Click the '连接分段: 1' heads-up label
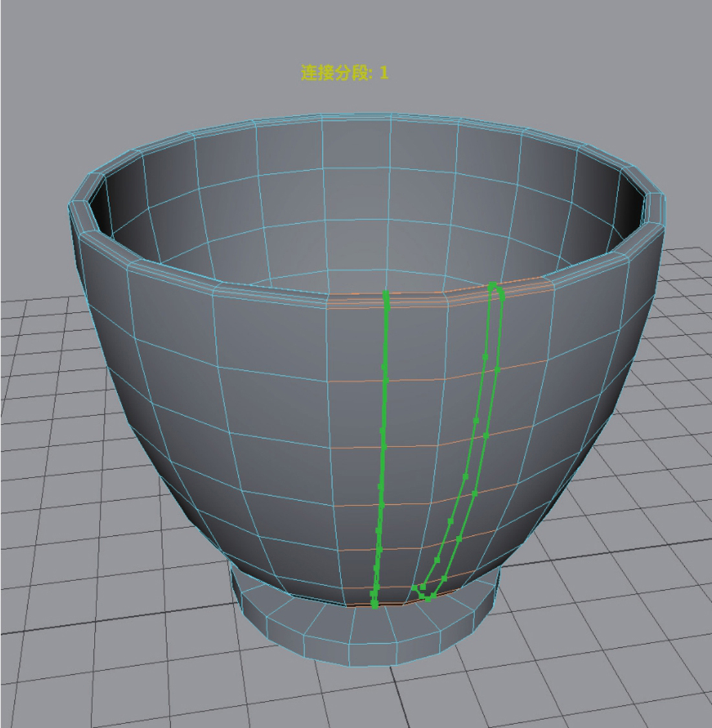Screen dimensions: 712x728 (344, 73)
